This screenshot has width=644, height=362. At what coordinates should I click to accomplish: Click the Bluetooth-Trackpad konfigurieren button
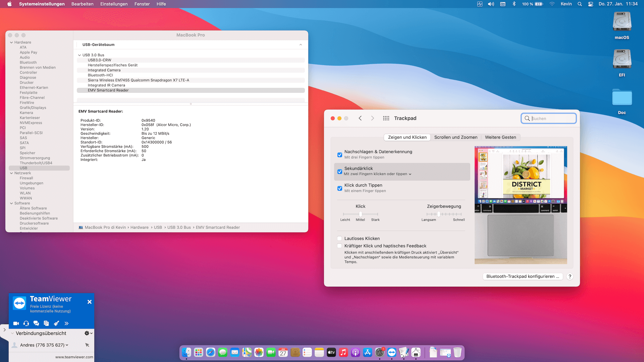523,277
